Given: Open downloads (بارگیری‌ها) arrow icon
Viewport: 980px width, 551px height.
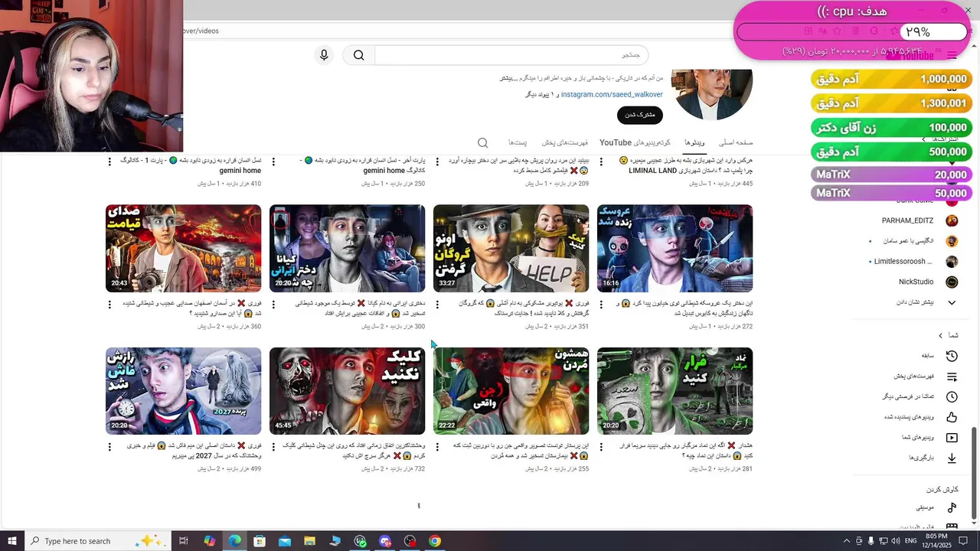Looking at the screenshot, I should [952, 458].
